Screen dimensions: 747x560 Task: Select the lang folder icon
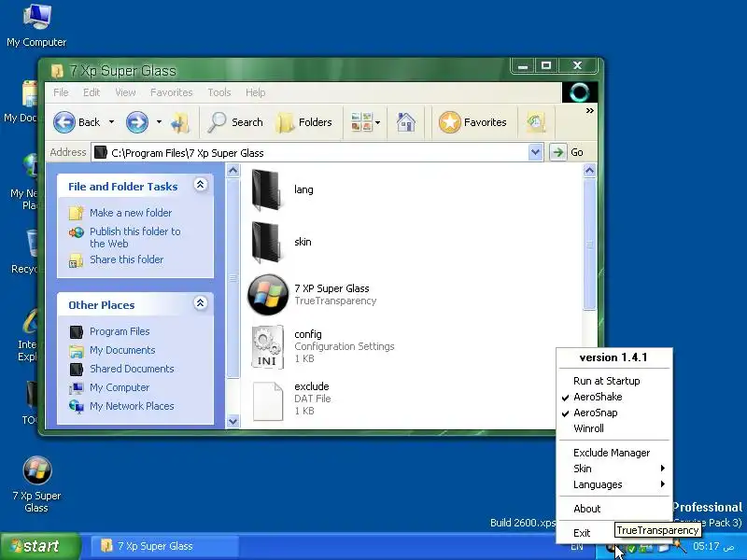pos(268,190)
